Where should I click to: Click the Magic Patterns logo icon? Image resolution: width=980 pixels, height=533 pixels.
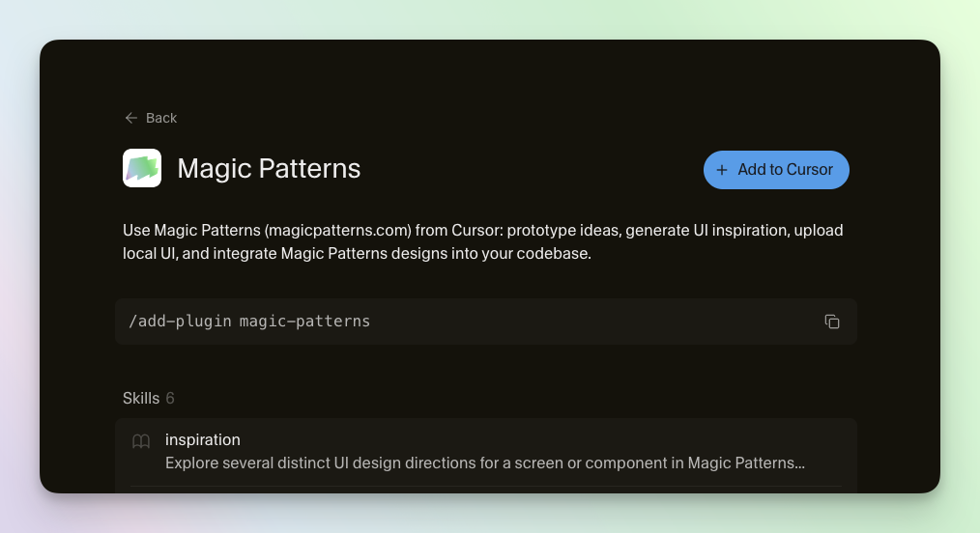click(x=142, y=168)
